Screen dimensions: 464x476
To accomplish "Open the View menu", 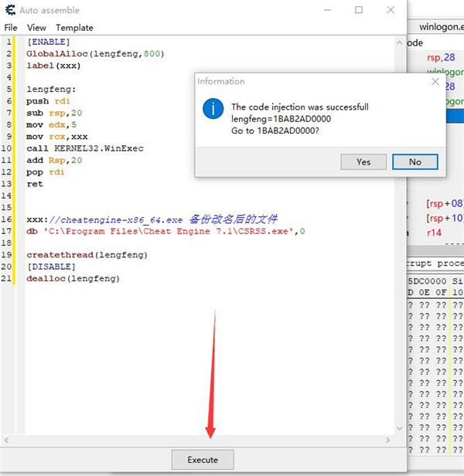I will tap(36, 28).
